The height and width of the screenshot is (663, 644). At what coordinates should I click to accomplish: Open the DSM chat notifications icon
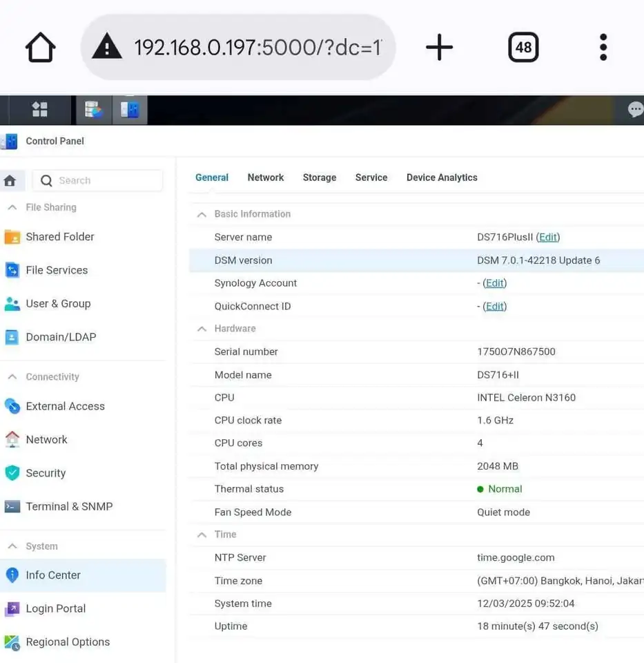pos(635,110)
